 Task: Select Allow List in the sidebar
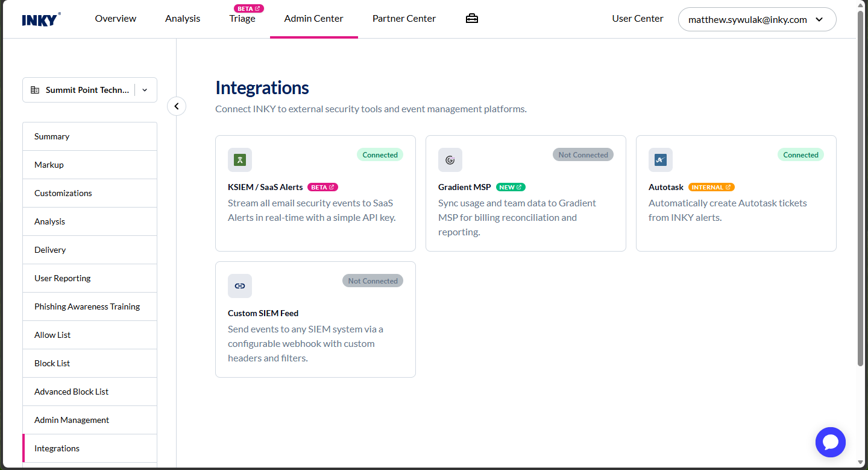click(x=90, y=335)
